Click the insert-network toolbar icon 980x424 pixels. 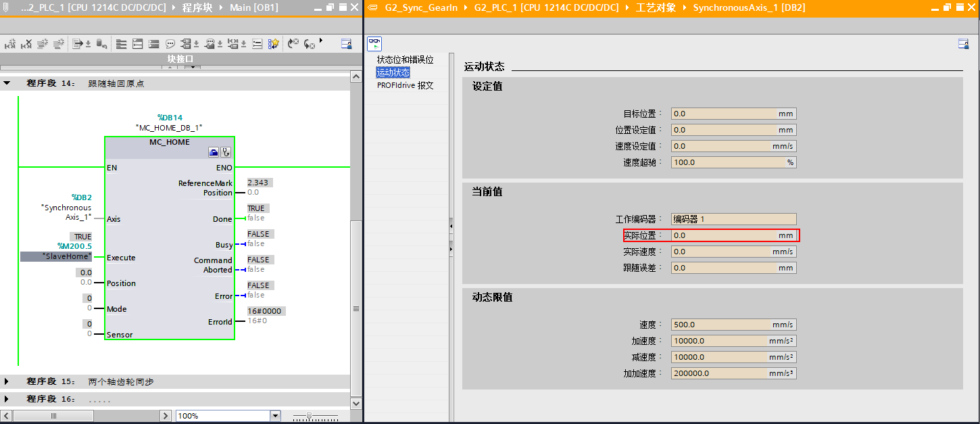click(x=121, y=44)
